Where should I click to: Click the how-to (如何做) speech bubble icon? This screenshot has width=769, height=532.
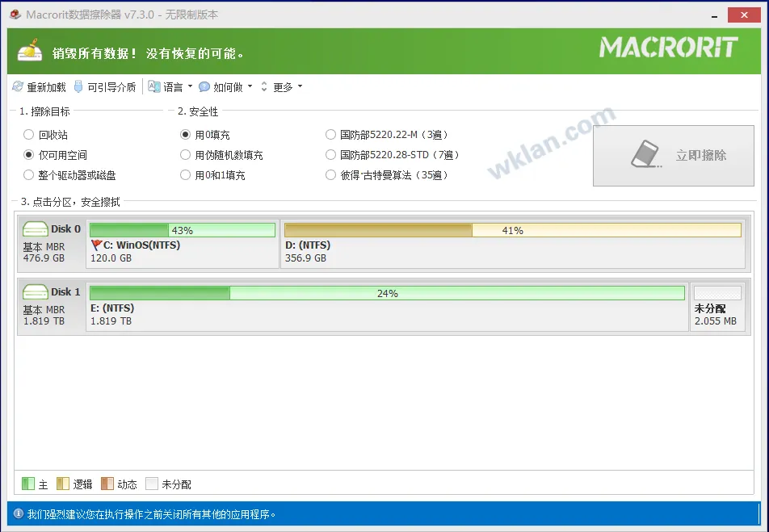204,87
